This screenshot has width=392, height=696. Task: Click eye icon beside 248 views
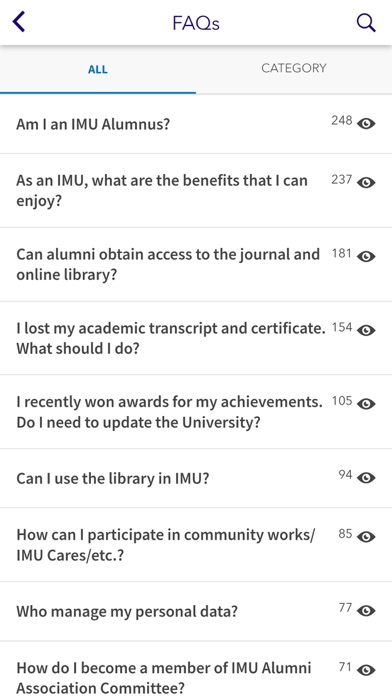coord(366,123)
